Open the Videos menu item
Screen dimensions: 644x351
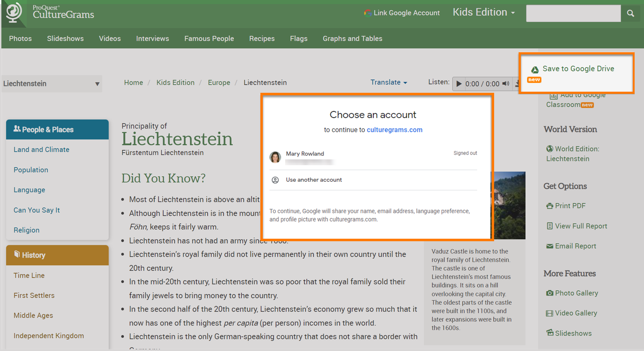coord(110,38)
